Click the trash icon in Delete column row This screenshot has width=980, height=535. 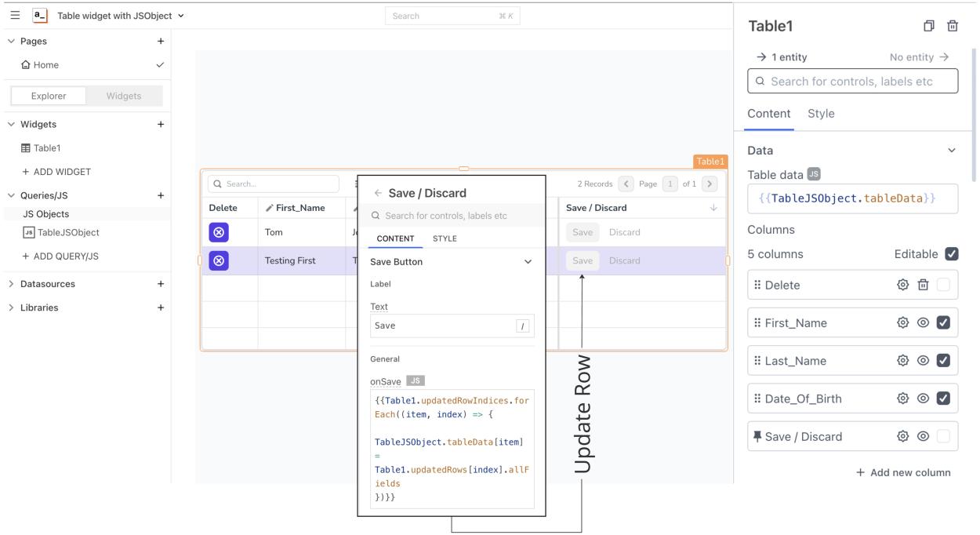923,286
